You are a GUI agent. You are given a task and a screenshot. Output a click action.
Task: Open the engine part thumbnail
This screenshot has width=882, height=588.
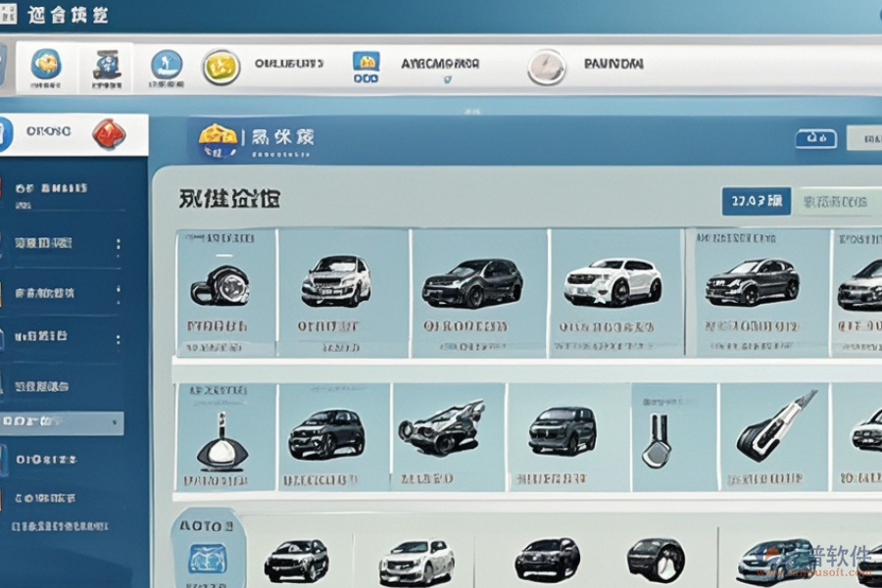tap(441, 427)
